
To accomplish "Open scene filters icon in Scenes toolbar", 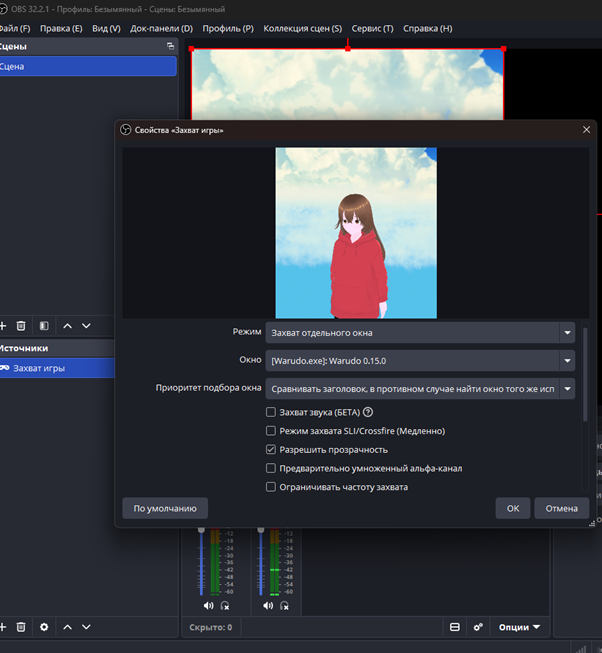I will pos(44,326).
